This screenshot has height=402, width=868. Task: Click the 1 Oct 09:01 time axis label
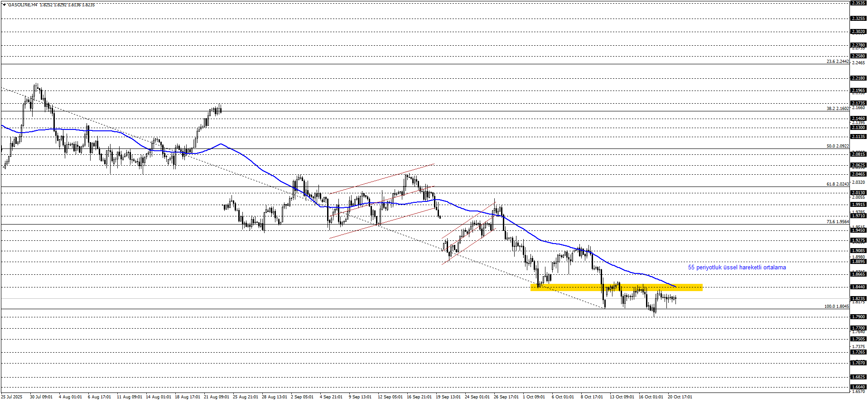534,397
